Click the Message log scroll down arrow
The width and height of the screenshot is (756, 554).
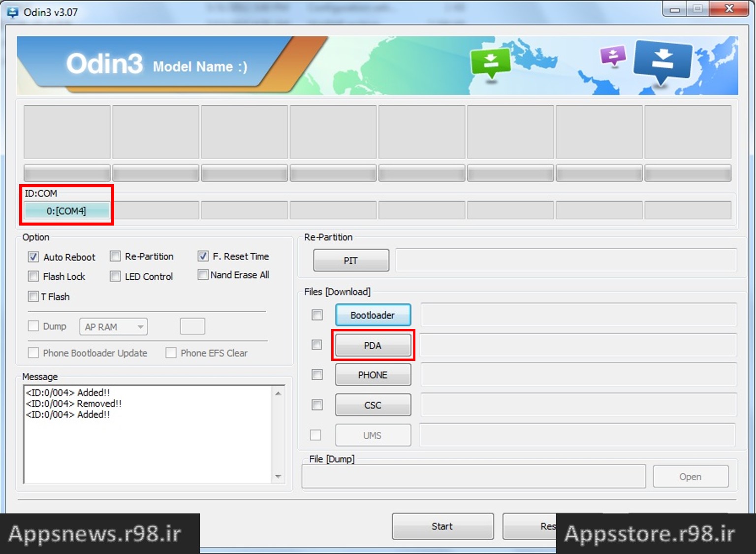278,476
